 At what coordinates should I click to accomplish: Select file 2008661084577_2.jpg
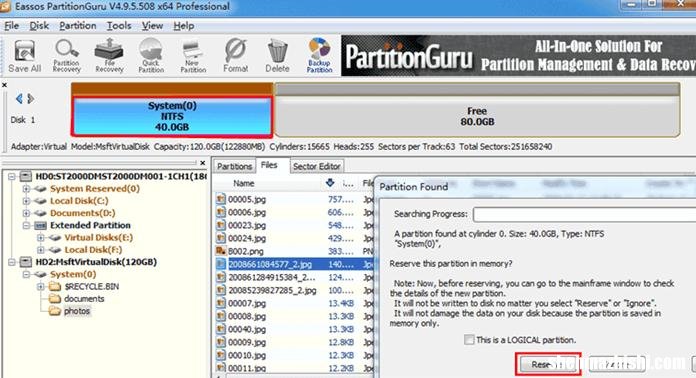pyautogui.click(x=270, y=264)
